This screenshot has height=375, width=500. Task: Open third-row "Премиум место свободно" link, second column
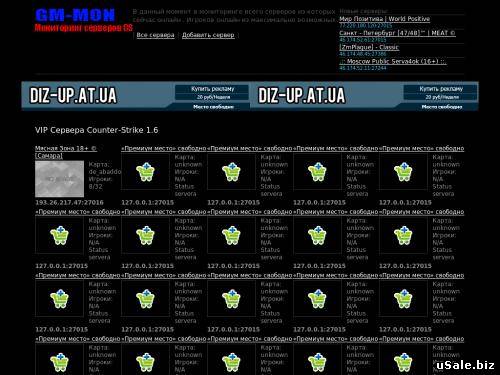click(x=164, y=275)
